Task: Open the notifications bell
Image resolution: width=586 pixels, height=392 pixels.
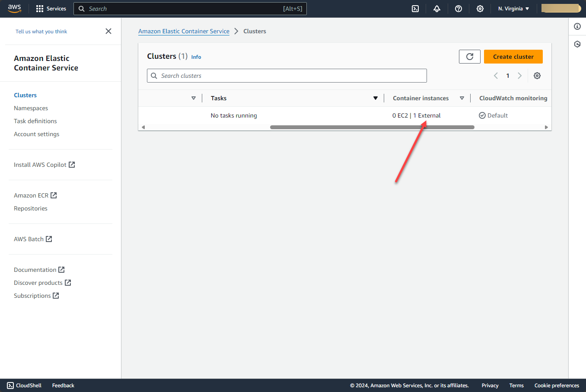Action: [x=437, y=9]
